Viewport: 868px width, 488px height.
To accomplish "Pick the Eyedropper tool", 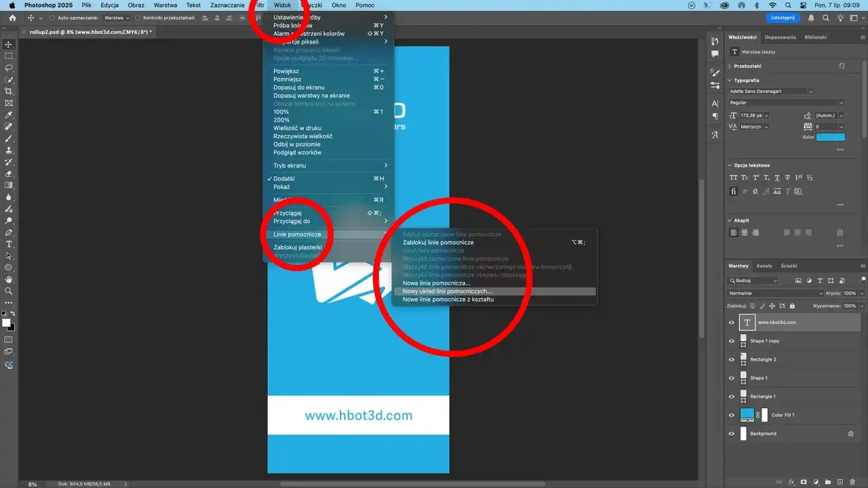I will point(9,115).
